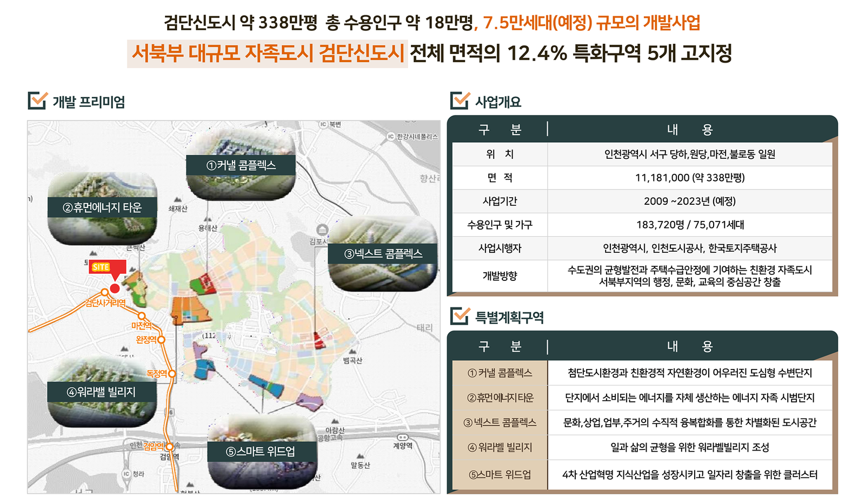The width and height of the screenshot is (865, 504).
Task: Select the 독정역 station circle
Action: (172, 373)
